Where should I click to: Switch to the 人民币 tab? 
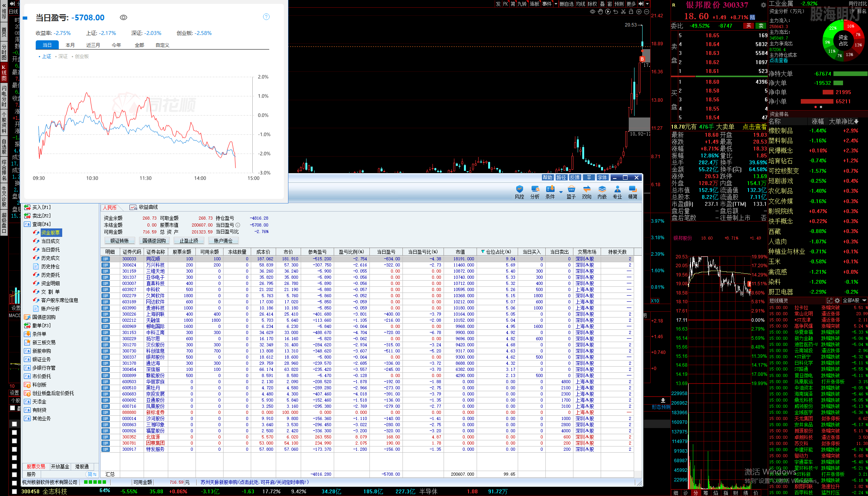(x=110, y=208)
